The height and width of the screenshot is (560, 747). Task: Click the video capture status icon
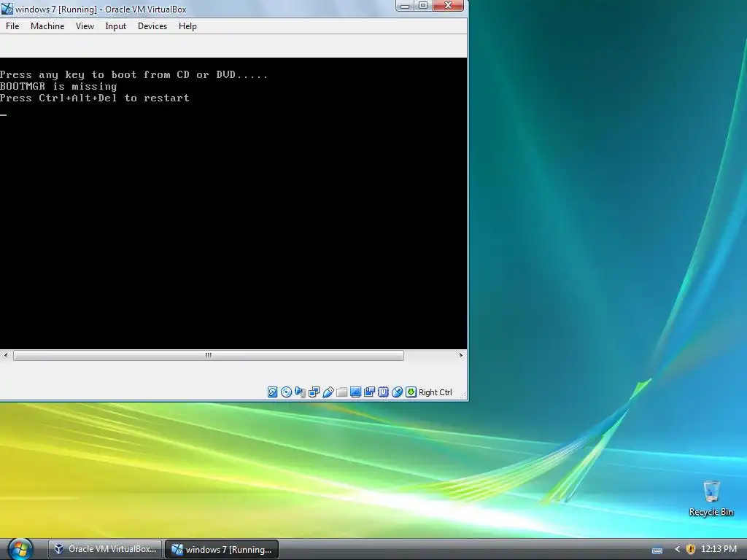pyautogui.click(x=369, y=392)
